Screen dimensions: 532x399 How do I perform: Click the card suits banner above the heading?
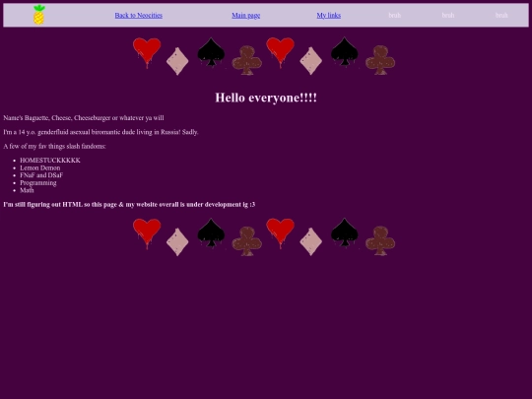264,56
